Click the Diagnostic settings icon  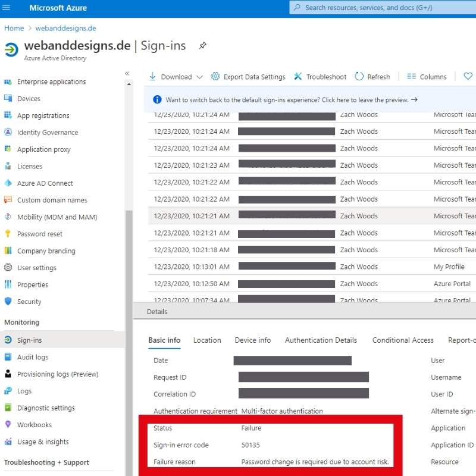[8, 408]
